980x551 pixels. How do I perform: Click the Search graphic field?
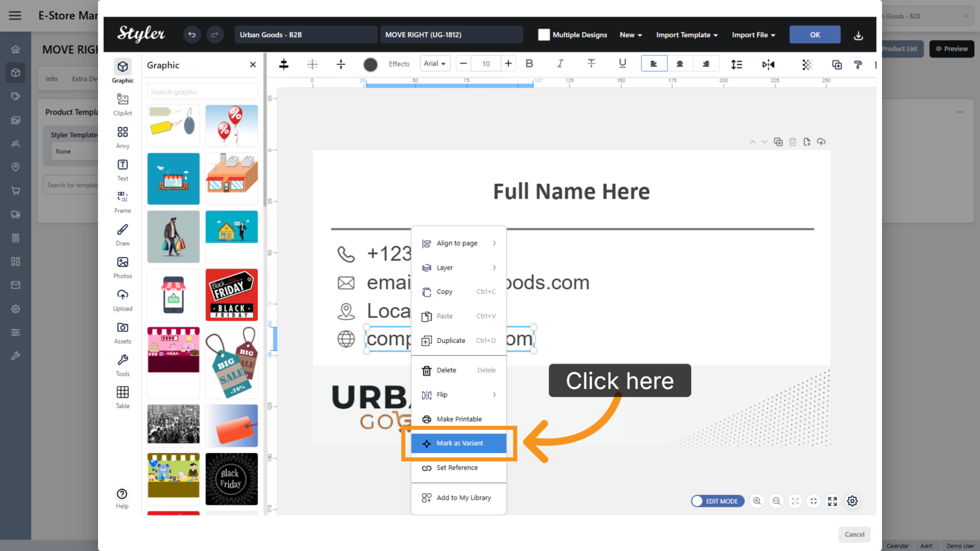(x=202, y=92)
